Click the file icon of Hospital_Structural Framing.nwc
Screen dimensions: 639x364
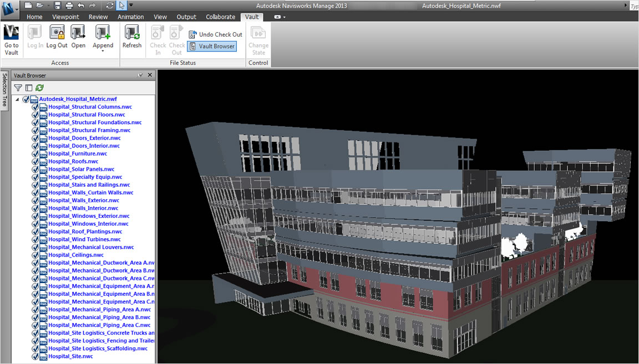pyautogui.click(x=43, y=130)
